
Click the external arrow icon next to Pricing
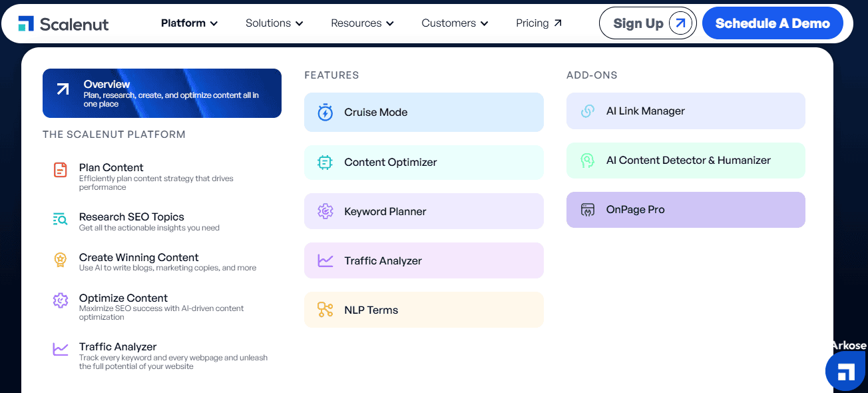tap(558, 23)
